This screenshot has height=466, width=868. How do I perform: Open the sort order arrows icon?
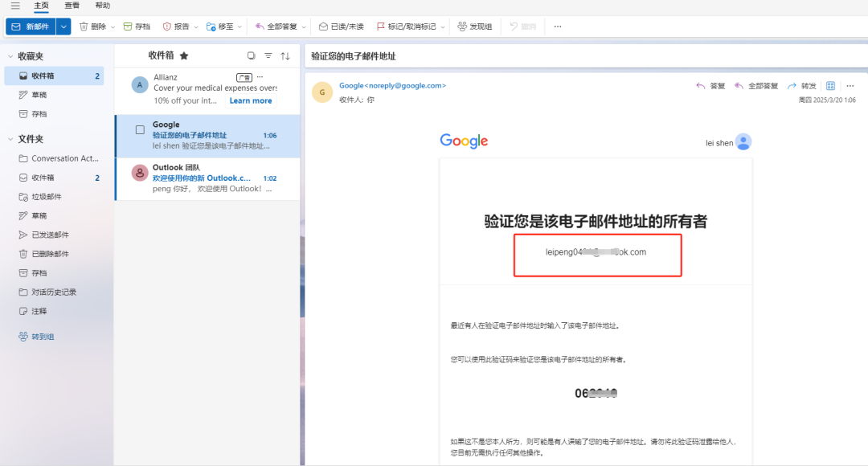click(x=285, y=56)
